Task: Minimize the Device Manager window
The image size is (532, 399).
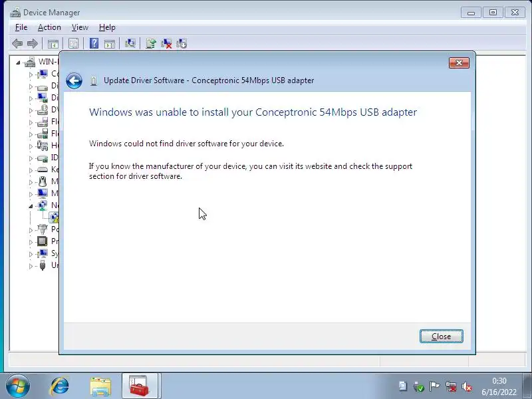Action: 471,13
